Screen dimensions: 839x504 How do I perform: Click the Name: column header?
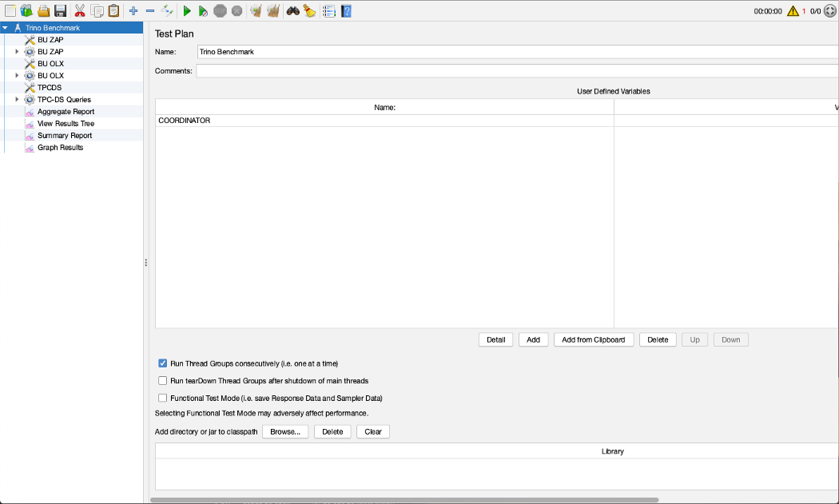point(384,107)
